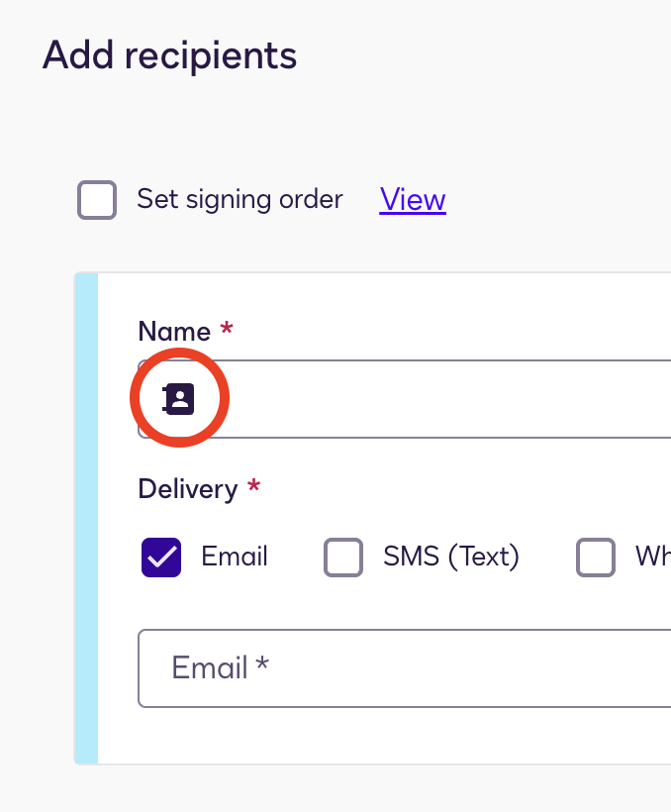Toggle off Email as a delivery method
Viewport: 671px width, 812px height.
(160, 557)
